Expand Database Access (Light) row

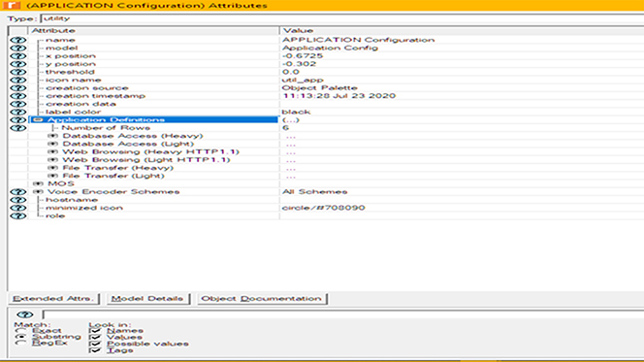click(x=52, y=144)
